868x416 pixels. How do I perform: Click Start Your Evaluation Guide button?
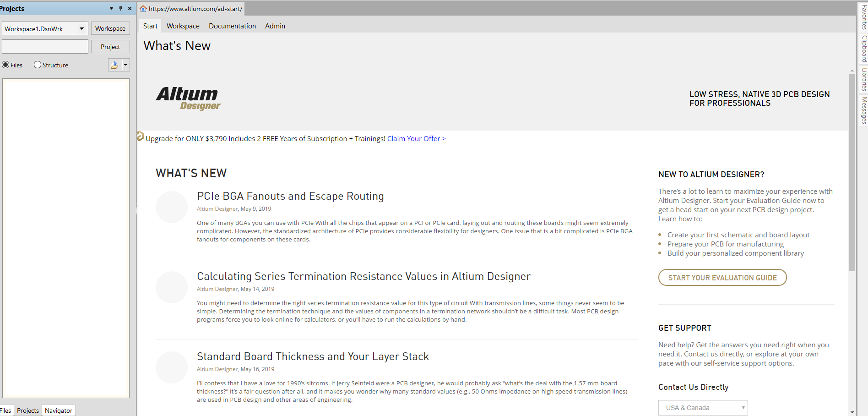click(722, 278)
